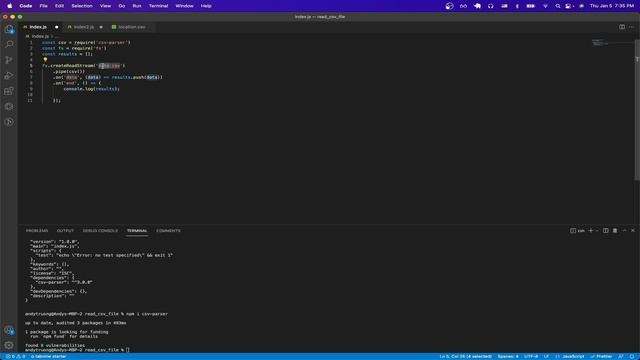640x360 pixels.
Task: Click the menu bar clock showing 7:35 PM
Action: [612, 6]
